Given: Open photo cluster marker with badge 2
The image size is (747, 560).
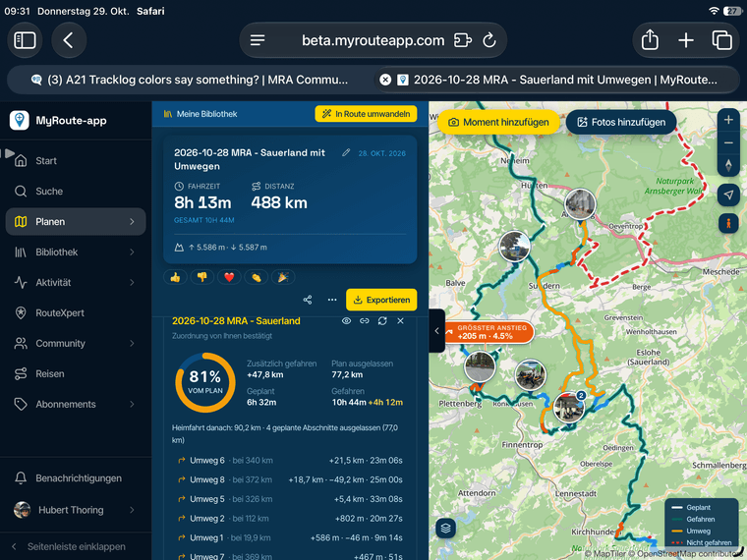Looking at the screenshot, I should click(569, 407).
